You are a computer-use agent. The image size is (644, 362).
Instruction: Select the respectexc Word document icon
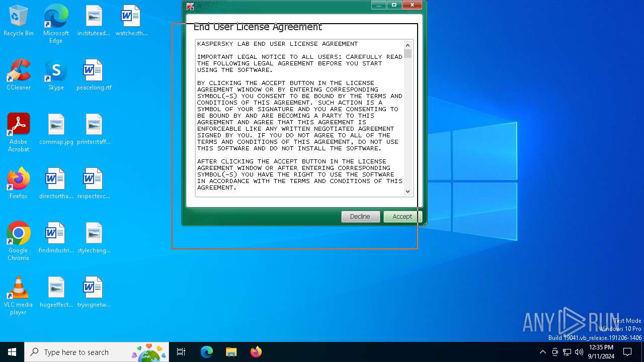click(94, 184)
